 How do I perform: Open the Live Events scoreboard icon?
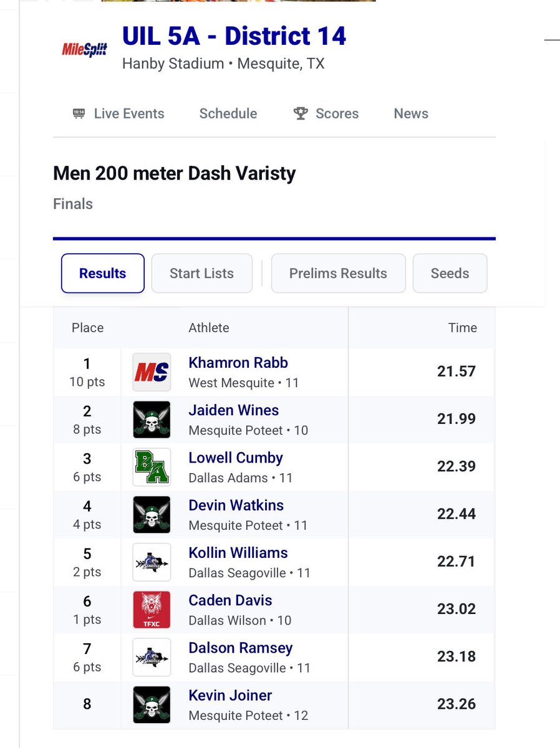coord(79,113)
